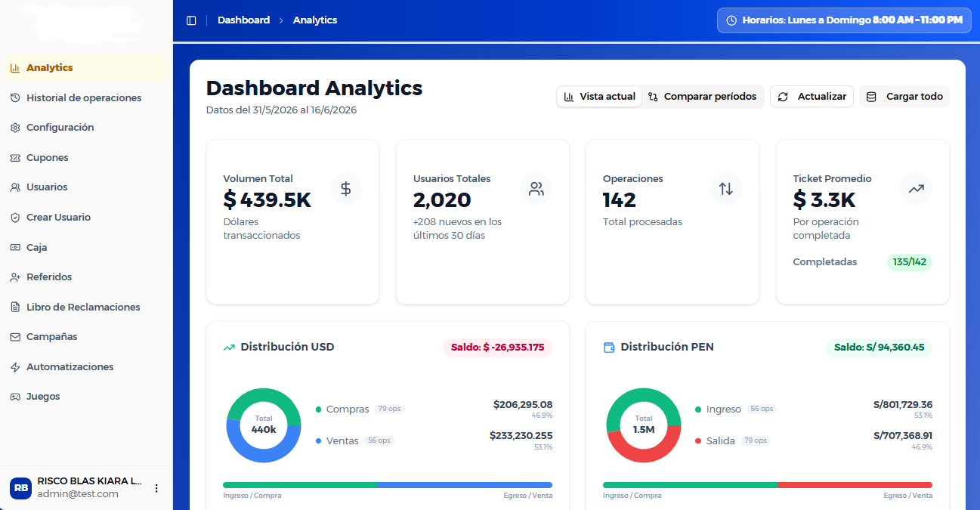Click the Cupones ticket icon
Image resolution: width=980 pixels, height=510 pixels.
click(15, 158)
